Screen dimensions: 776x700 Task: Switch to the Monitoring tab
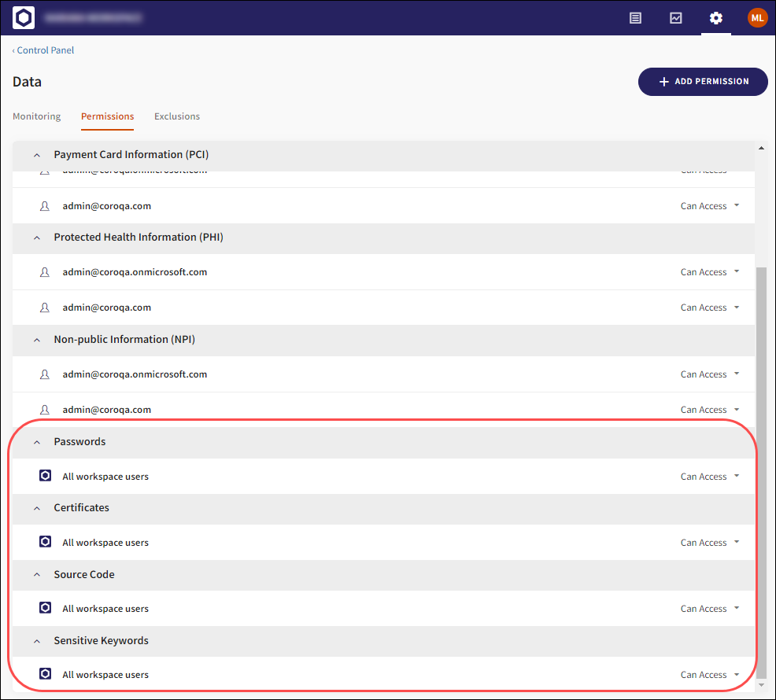pos(36,116)
